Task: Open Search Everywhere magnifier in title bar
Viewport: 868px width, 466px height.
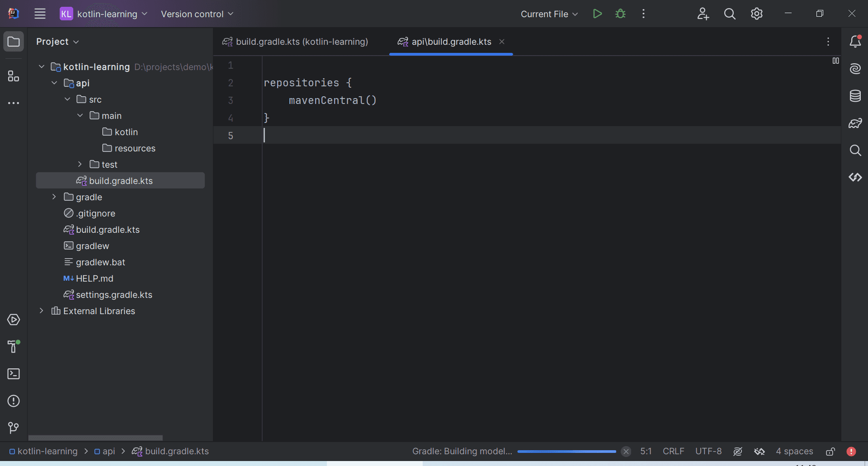Action: click(x=730, y=14)
